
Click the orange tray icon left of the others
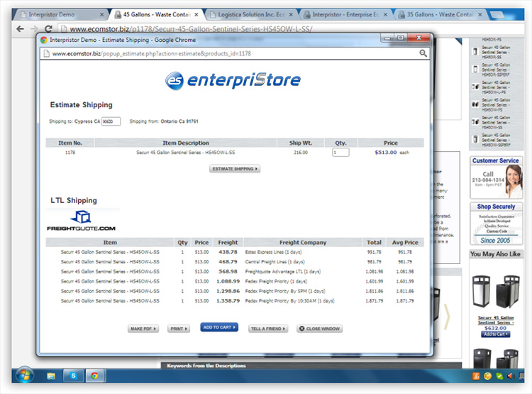click(476, 376)
